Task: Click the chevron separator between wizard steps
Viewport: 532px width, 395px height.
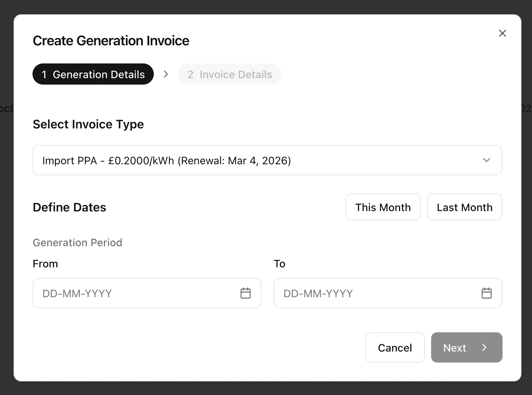Action: tap(165, 74)
